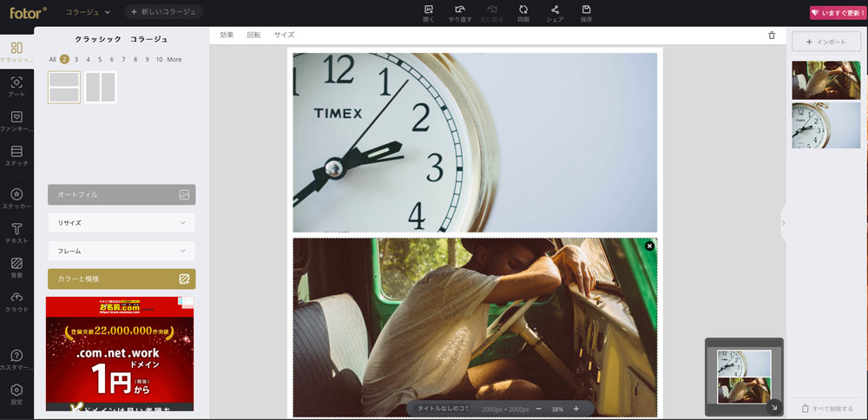
Task: Select the 6 photo count filter
Action: point(112,60)
